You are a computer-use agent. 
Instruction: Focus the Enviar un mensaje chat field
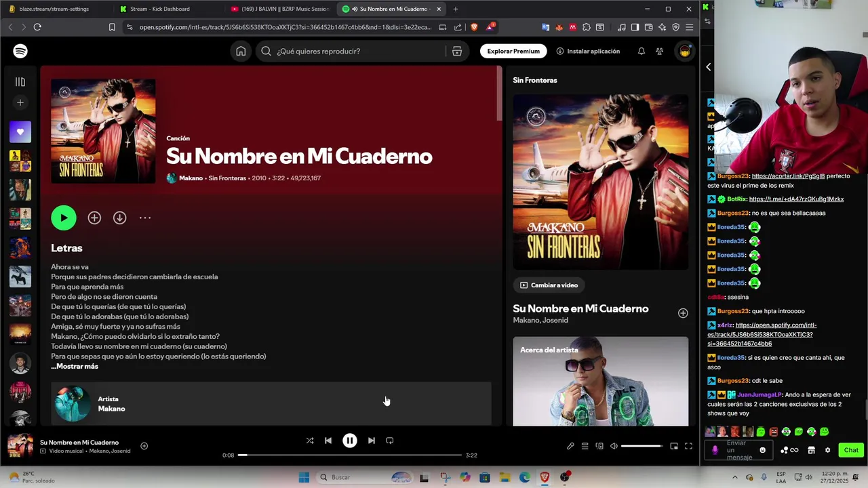tap(737, 451)
